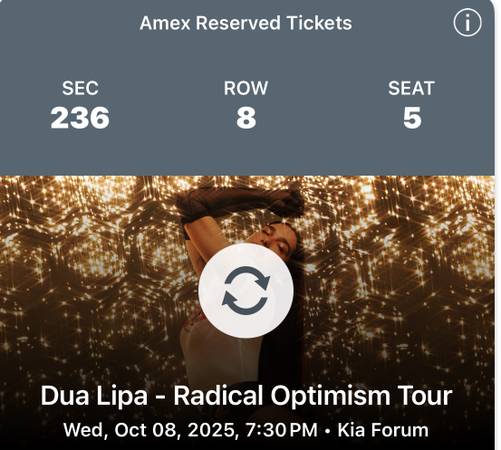The height and width of the screenshot is (450, 501).
Task: Select the ROW label
Action: (x=246, y=88)
